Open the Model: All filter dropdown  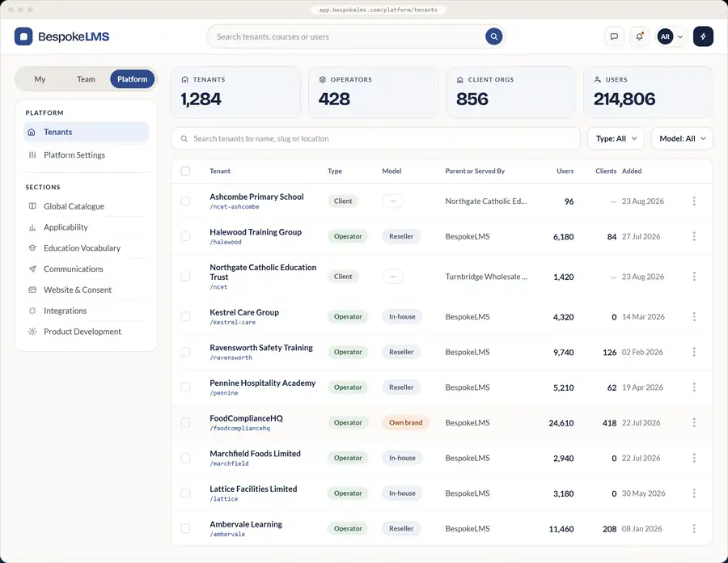pyautogui.click(x=682, y=138)
